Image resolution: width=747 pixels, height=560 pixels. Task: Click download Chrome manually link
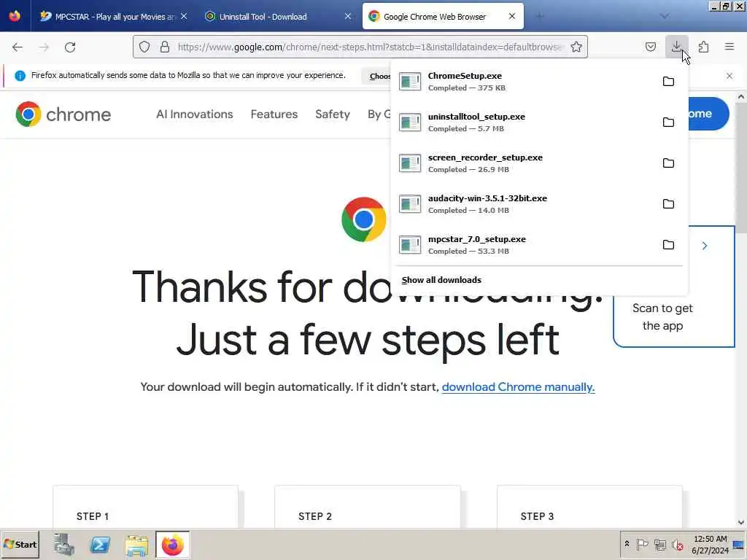click(519, 386)
